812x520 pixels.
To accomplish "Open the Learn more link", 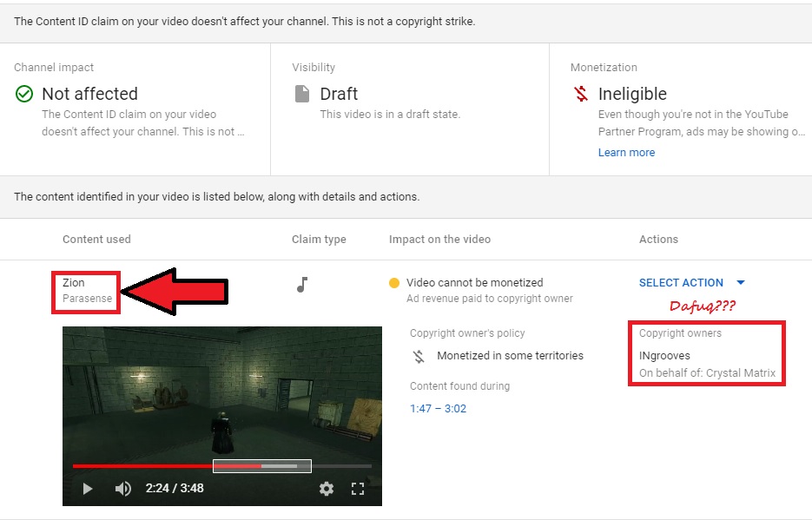I will (626, 153).
